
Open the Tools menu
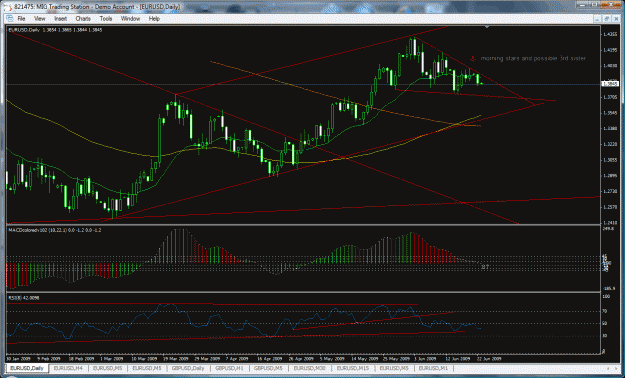coord(106,19)
